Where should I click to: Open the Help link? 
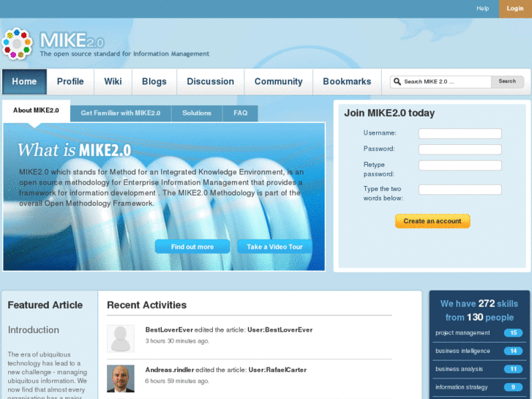(x=482, y=9)
